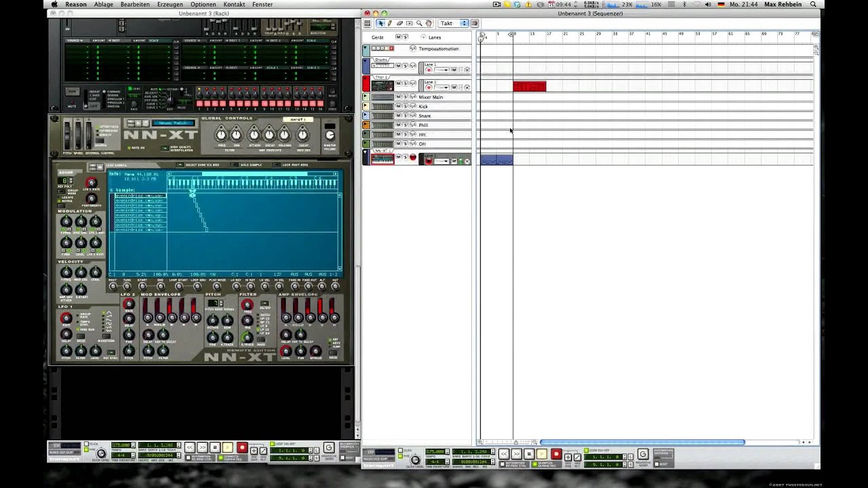
Task: Open Thor 1 Lane 1 dropdown
Action: 441,87
